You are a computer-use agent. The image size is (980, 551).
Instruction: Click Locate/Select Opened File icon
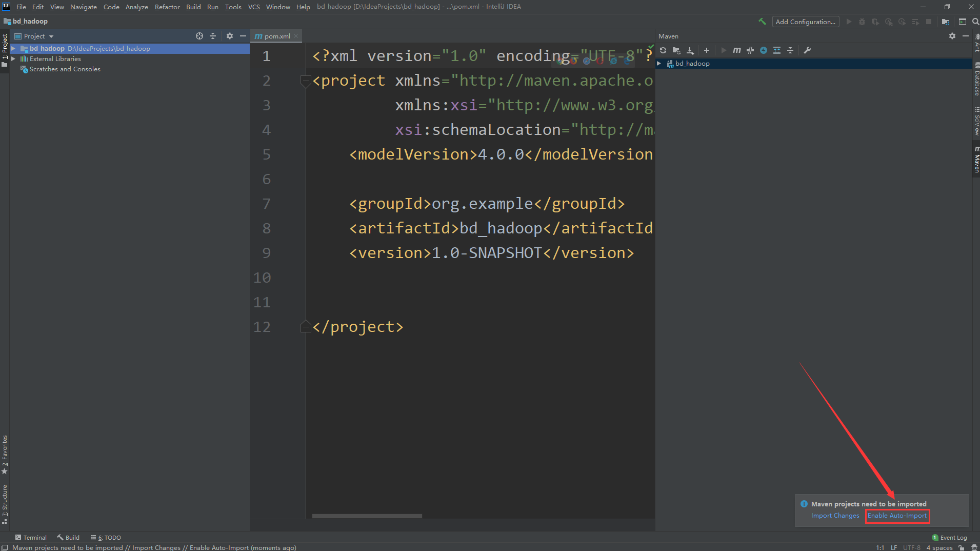pyautogui.click(x=199, y=36)
